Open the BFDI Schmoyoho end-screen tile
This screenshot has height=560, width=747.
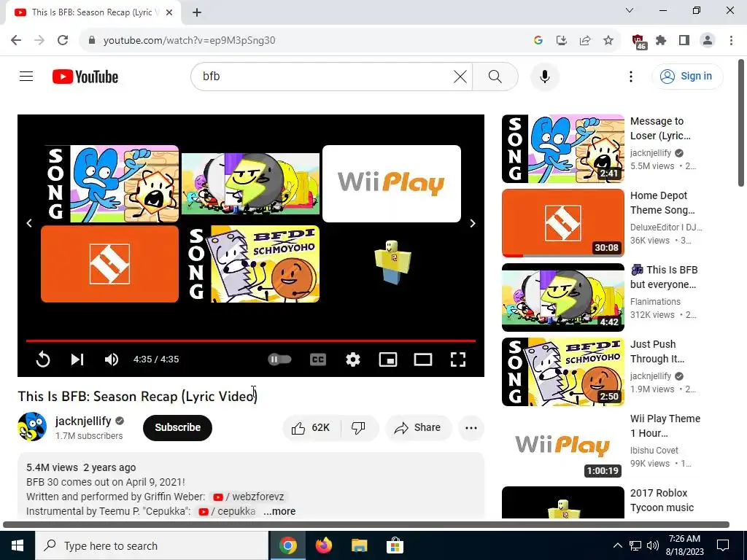(x=251, y=264)
